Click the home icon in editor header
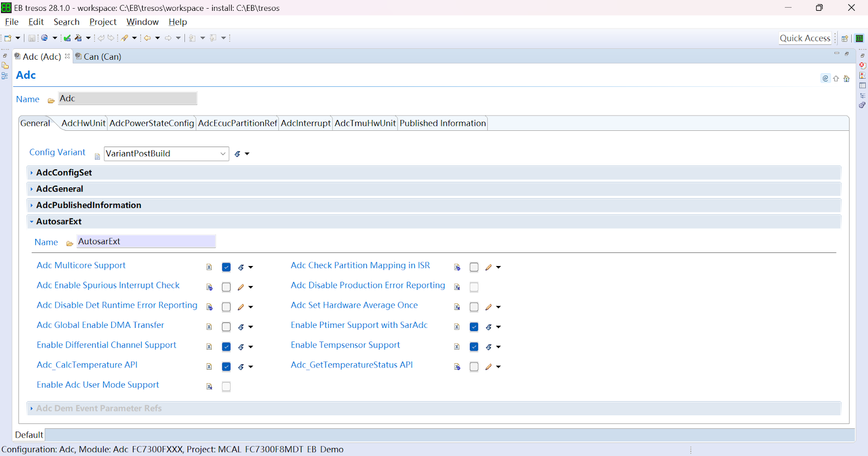Image resolution: width=868 pixels, height=456 pixels. (846, 78)
